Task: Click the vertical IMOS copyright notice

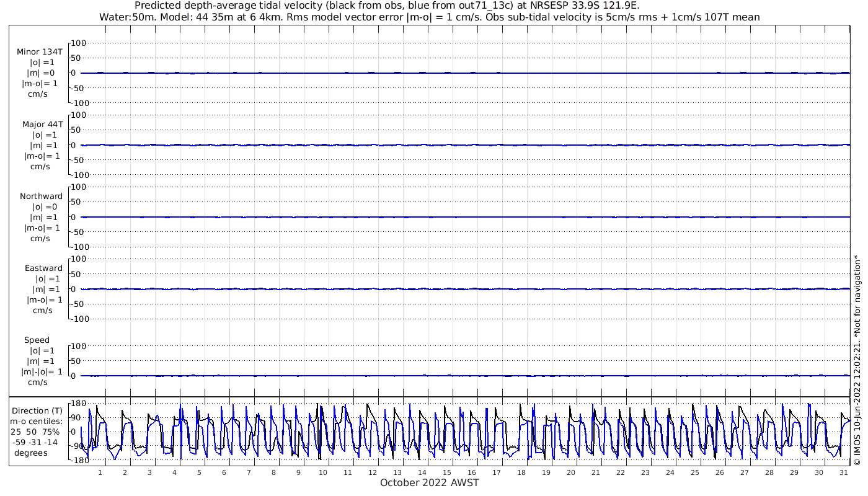Action: (x=857, y=360)
